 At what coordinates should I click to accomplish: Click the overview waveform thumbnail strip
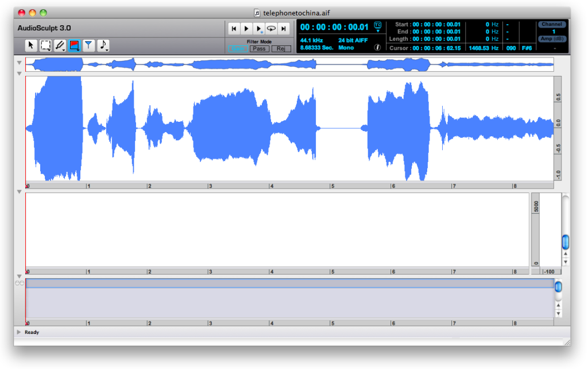click(289, 64)
